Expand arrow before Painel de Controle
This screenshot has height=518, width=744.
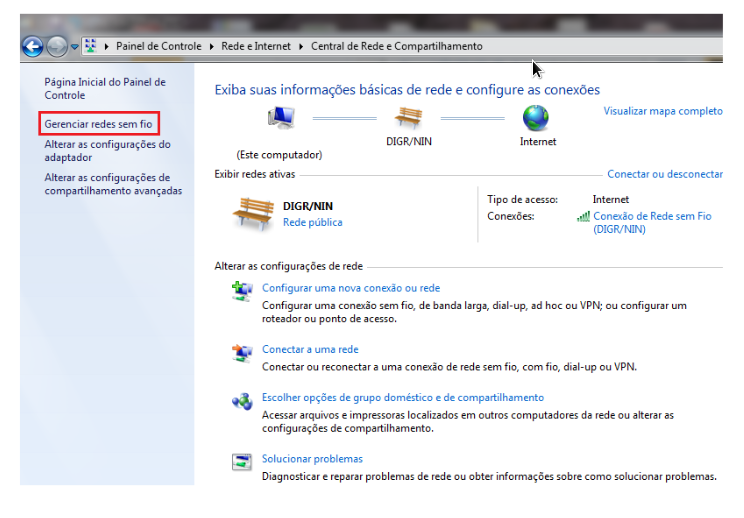(106, 46)
